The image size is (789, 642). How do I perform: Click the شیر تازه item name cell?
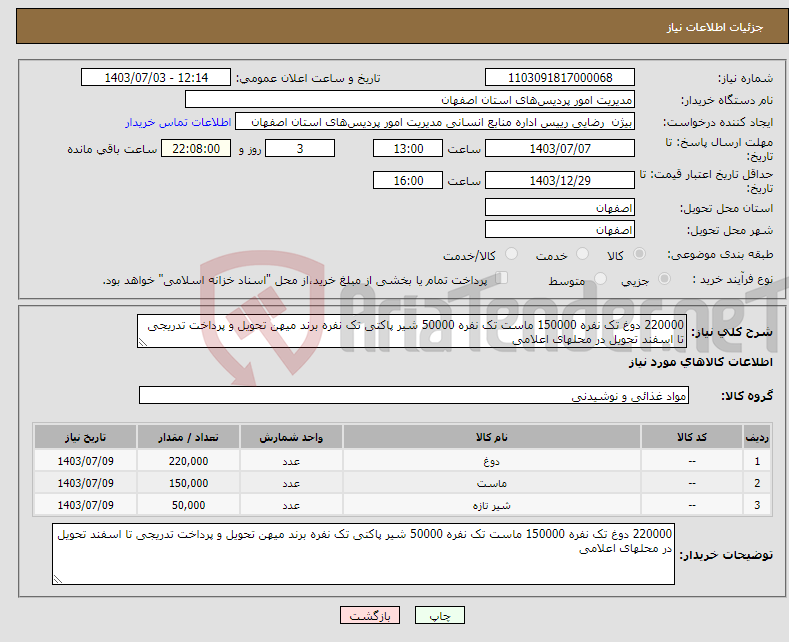pyautogui.click(x=492, y=505)
